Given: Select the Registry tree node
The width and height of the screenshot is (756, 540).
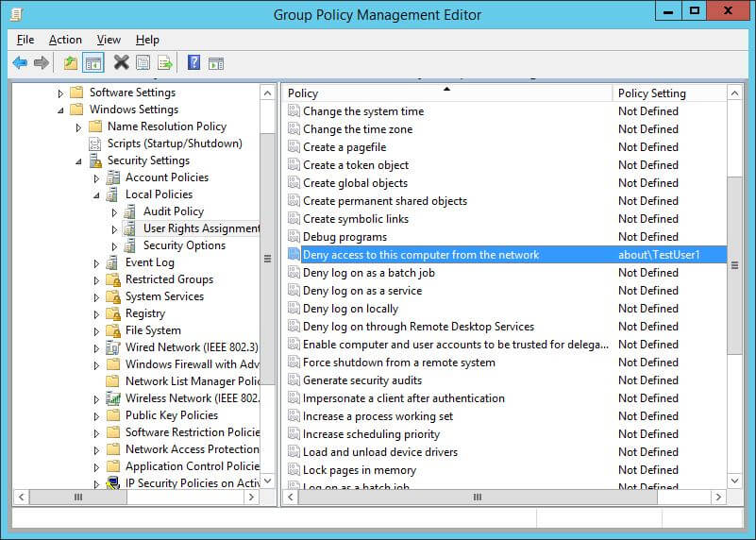Looking at the screenshot, I should [145, 313].
